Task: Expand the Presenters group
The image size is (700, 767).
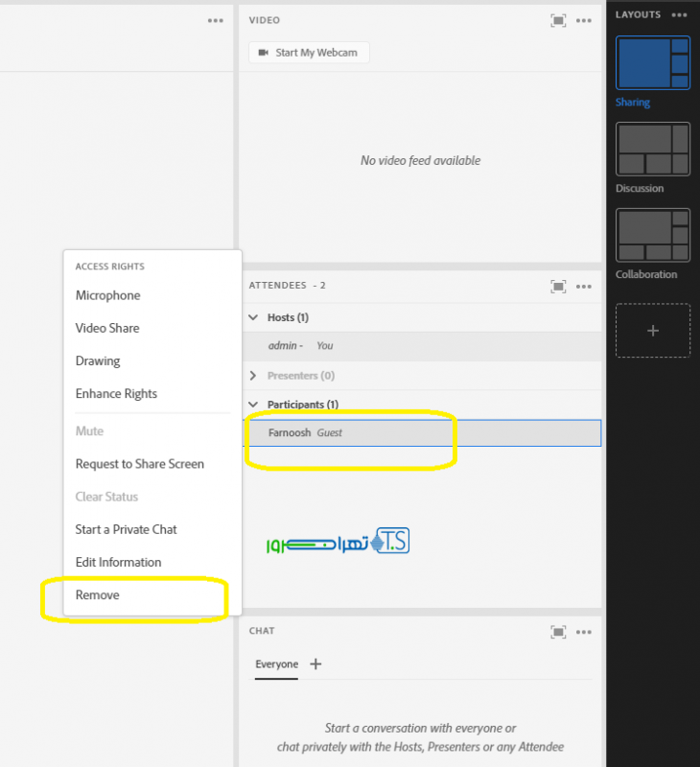Action: click(253, 376)
